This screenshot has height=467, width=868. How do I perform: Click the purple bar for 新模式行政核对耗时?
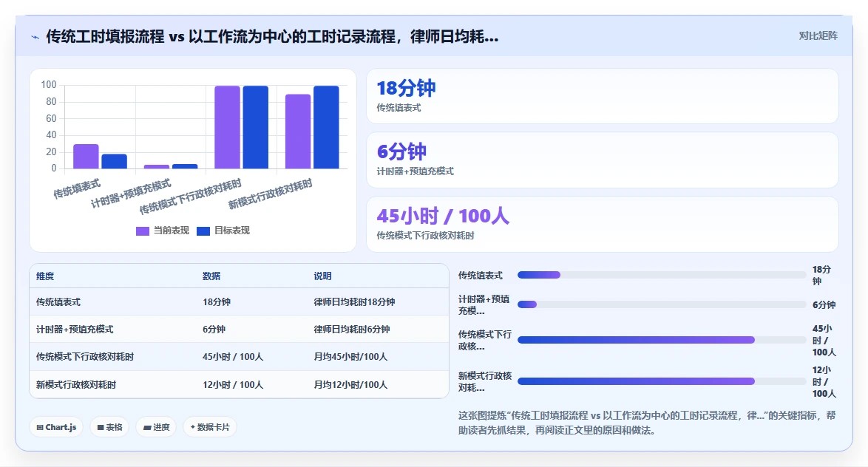(298, 132)
